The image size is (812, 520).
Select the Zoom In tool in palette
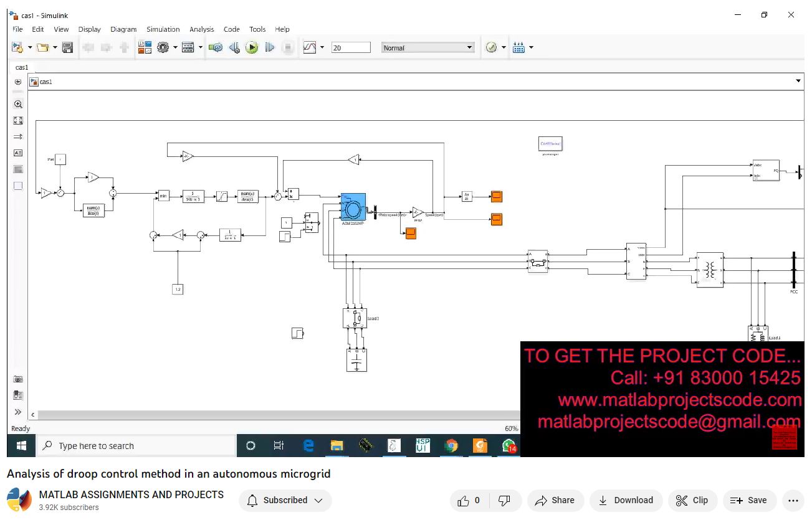pos(18,105)
